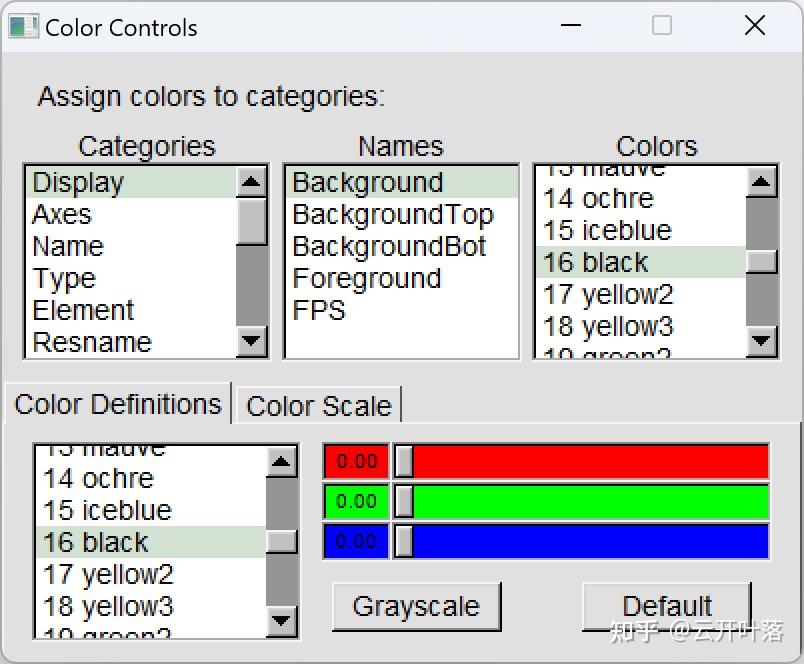Select 17 yellow2 in the Color Definitions list

[x=108, y=575]
